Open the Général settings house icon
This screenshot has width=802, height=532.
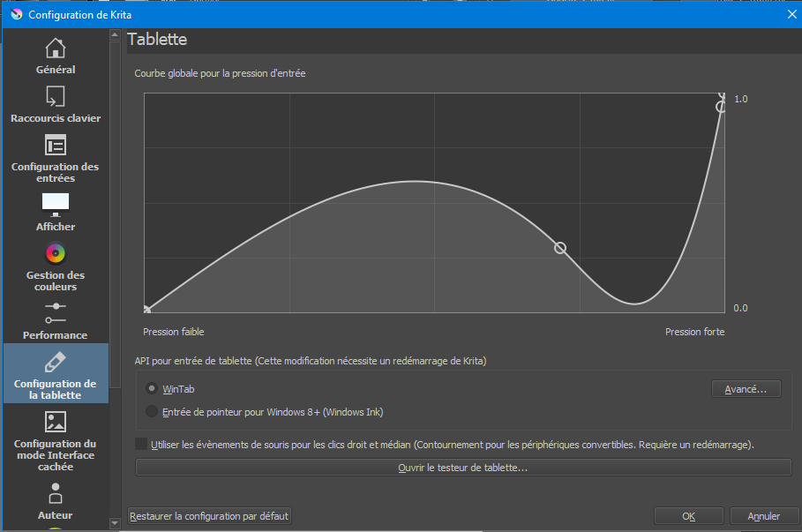(x=56, y=48)
